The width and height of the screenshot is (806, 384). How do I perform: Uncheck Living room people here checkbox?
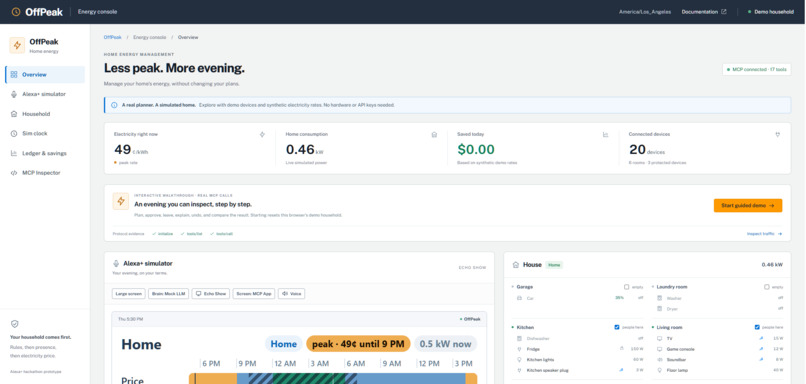click(x=757, y=327)
